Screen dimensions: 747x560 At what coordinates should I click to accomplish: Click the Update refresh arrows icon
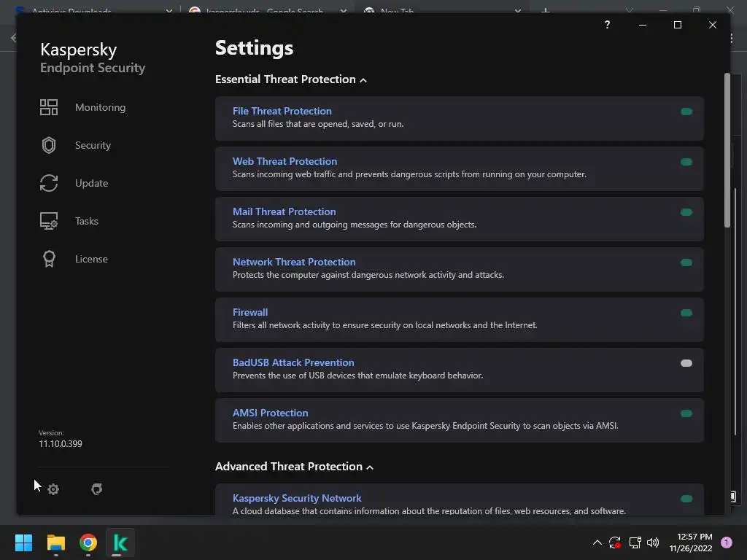coord(49,183)
